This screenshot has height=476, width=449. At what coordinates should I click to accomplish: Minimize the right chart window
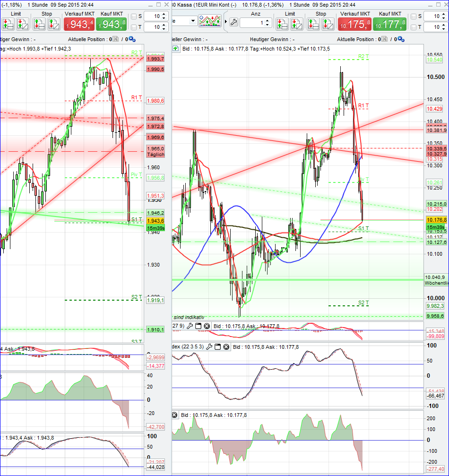pos(430,5)
